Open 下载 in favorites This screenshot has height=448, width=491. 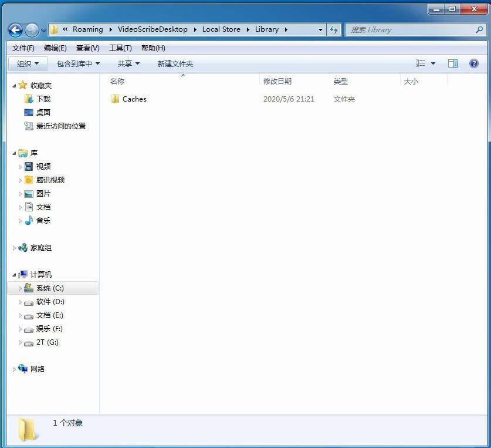[x=43, y=99]
